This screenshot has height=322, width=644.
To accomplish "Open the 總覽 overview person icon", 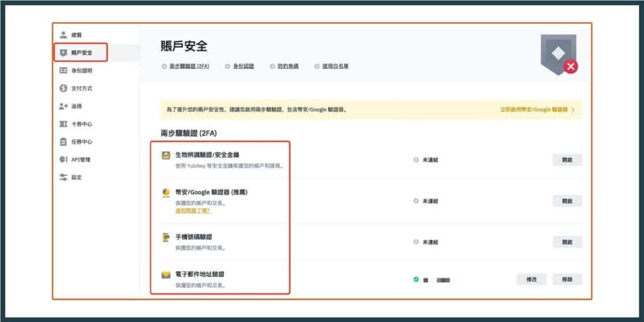I will coord(64,35).
